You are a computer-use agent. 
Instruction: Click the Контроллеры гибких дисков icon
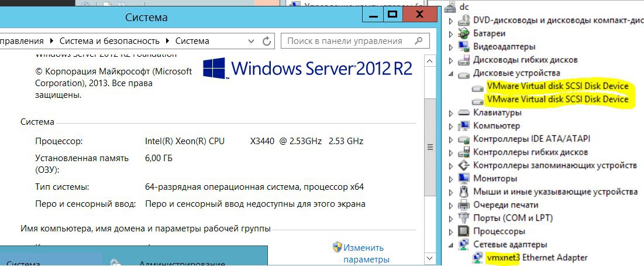click(x=464, y=152)
